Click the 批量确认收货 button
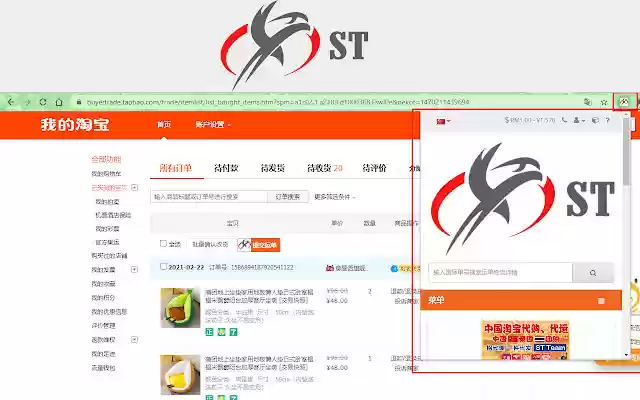Screen dimensions: 640x400 click(210, 244)
